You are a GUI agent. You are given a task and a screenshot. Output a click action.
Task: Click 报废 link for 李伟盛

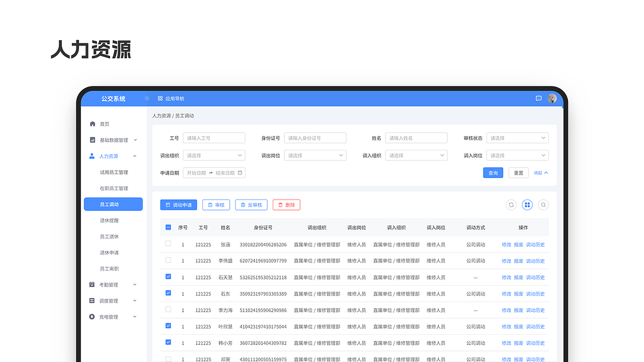point(519,261)
